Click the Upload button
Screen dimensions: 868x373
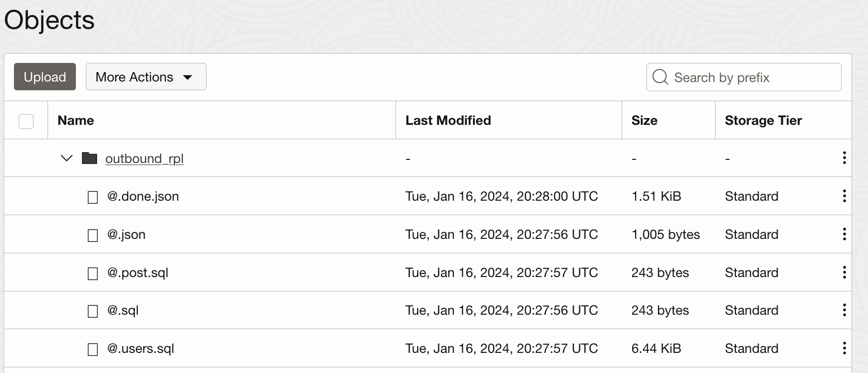(x=45, y=77)
